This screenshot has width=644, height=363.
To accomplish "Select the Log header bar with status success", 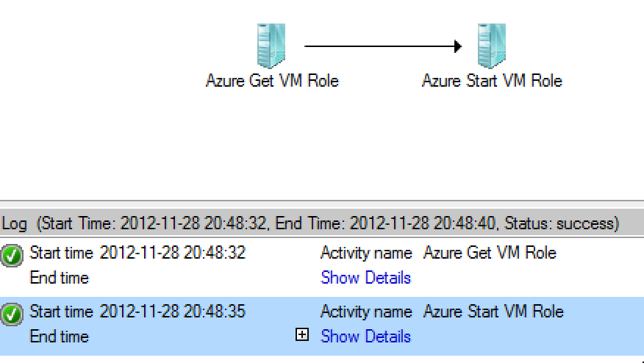I will point(322,223).
